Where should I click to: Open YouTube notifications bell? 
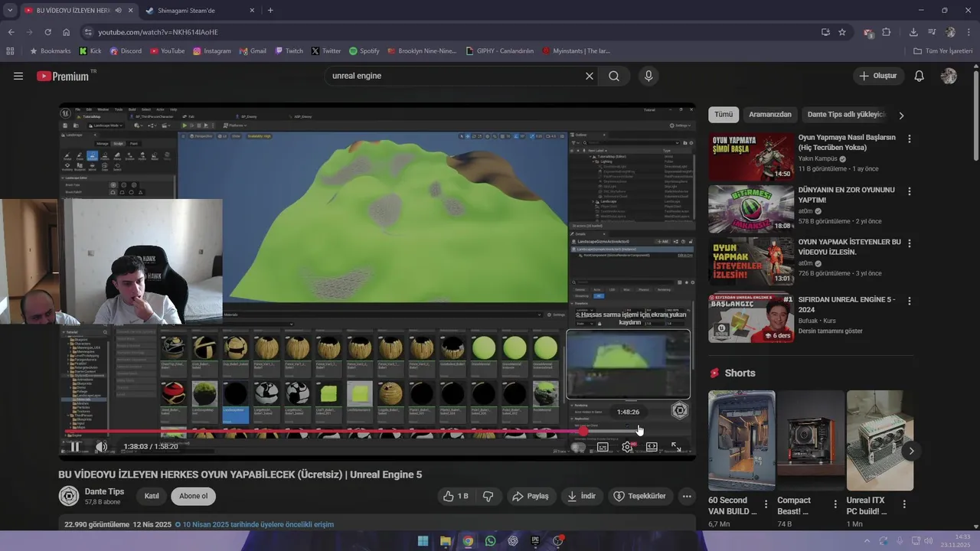pyautogui.click(x=920, y=76)
